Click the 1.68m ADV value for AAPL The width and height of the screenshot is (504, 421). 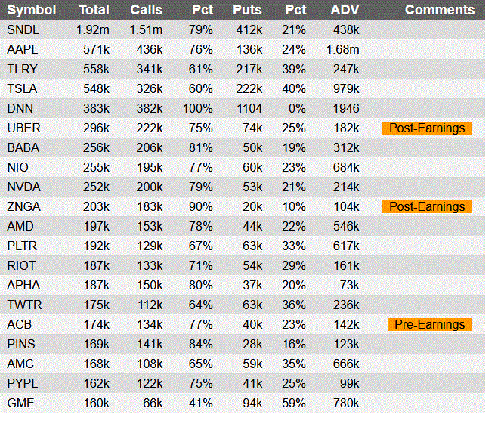343,49
